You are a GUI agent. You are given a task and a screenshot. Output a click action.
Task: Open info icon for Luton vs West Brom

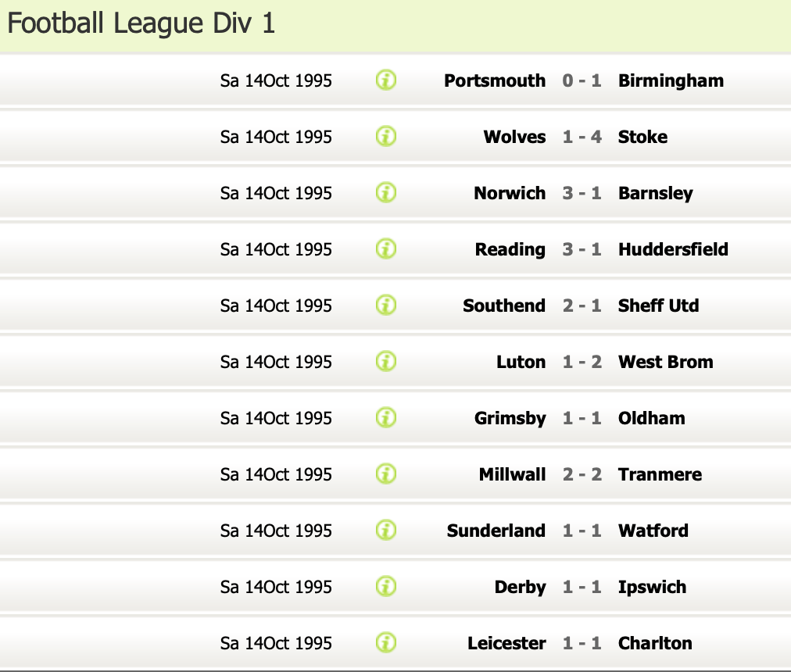tap(386, 361)
